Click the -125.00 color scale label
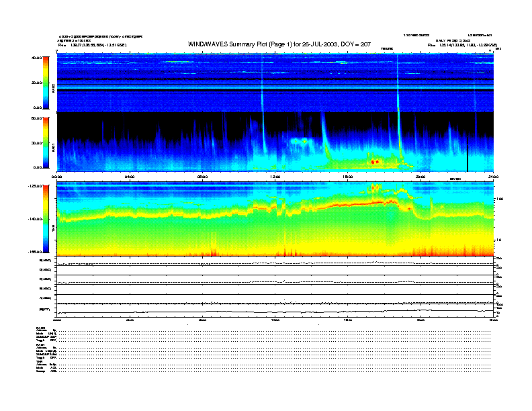The image size is (532, 411). 35,186
